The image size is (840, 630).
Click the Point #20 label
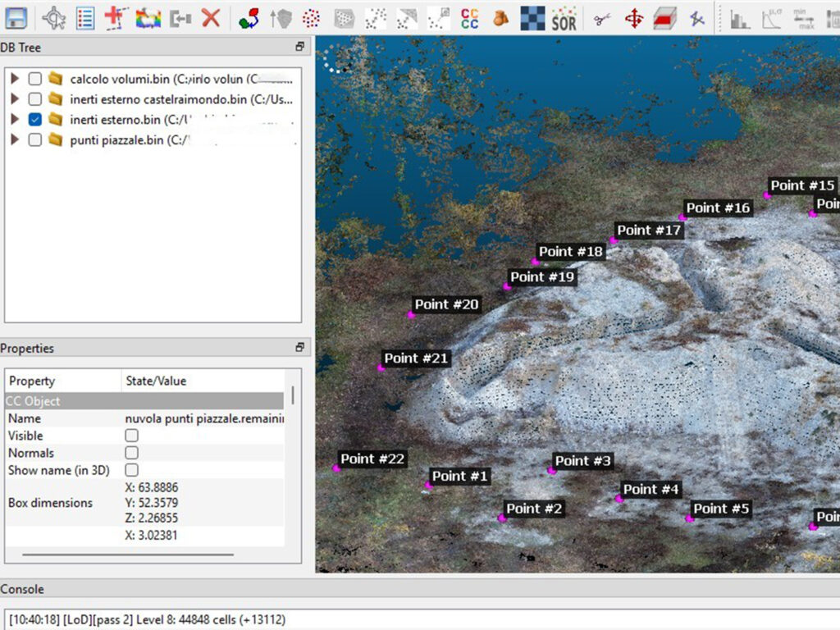coord(446,304)
